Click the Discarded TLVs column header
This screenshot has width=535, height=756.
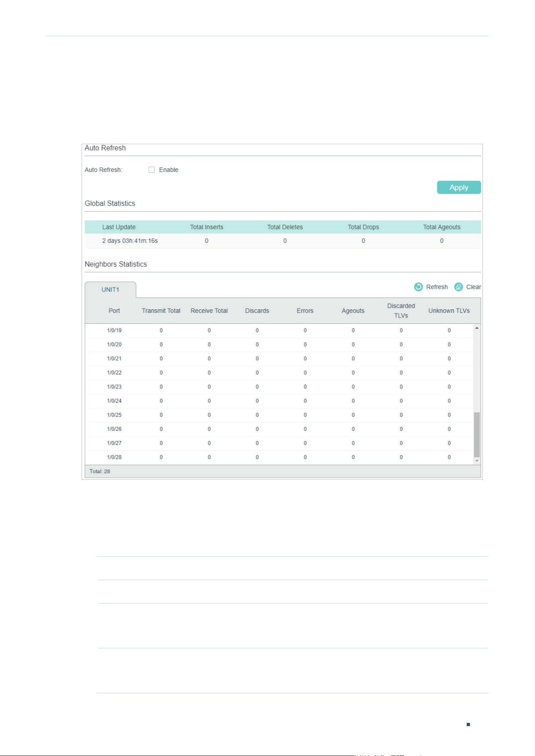pos(401,311)
